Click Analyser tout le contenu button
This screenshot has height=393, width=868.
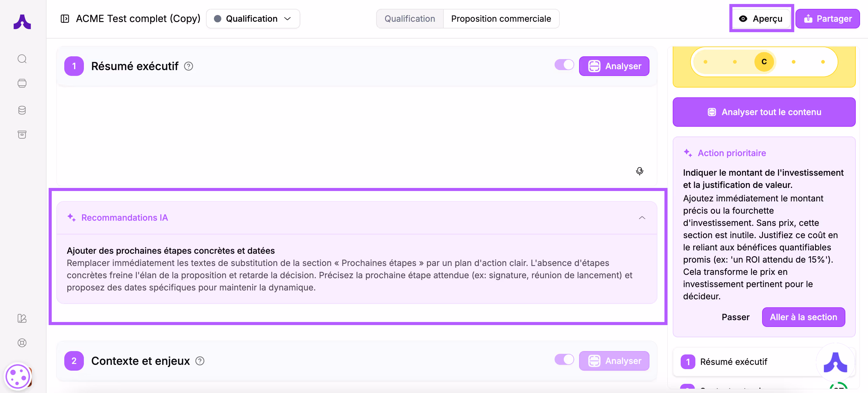click(x=764, y=112)
